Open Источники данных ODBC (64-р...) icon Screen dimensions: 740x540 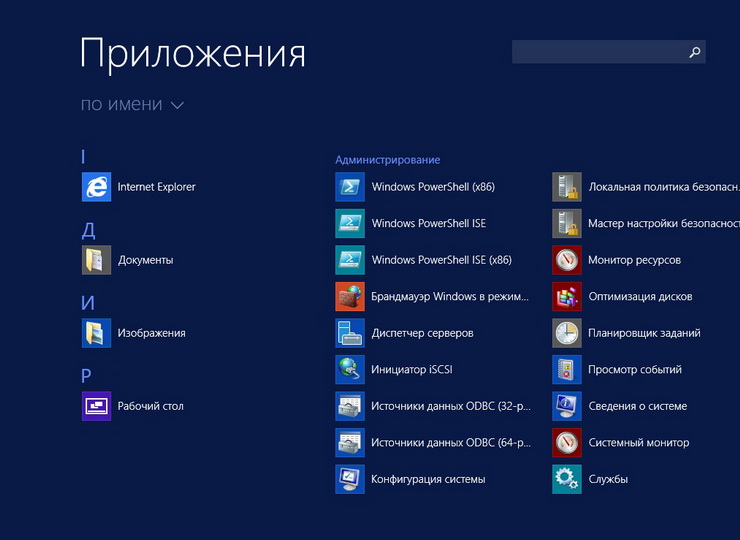pos(350,442)
